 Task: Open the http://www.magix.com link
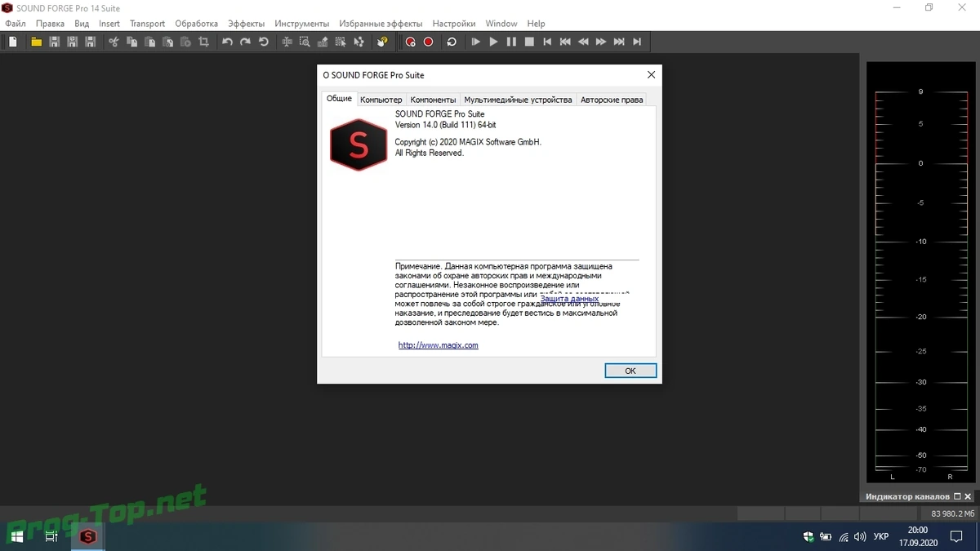click(439, 345)
